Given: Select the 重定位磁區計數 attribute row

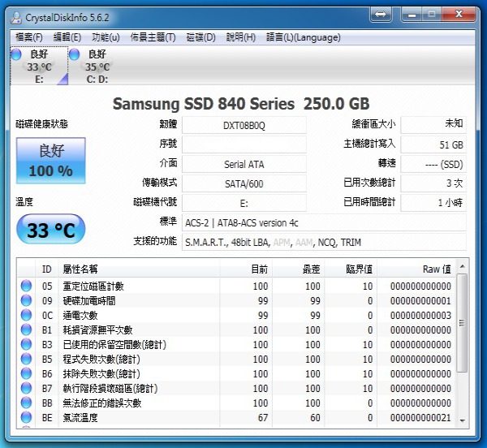Looking at the screenshot, I should 237,286.
